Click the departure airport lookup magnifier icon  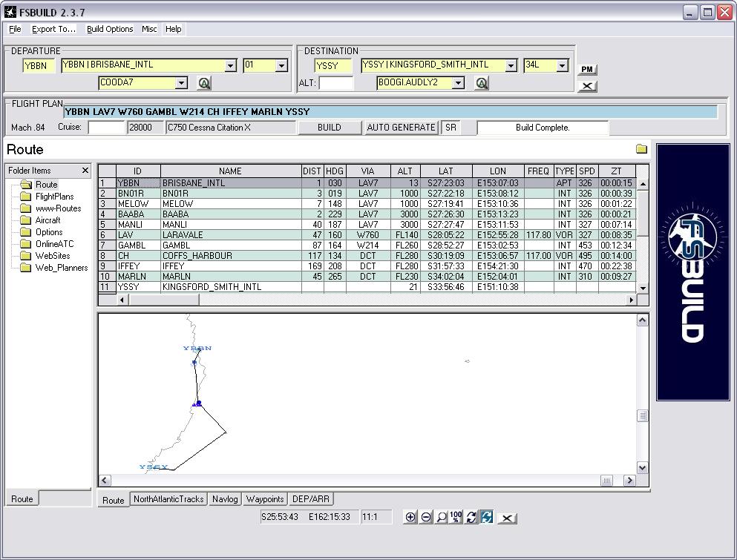coord(203,83)
